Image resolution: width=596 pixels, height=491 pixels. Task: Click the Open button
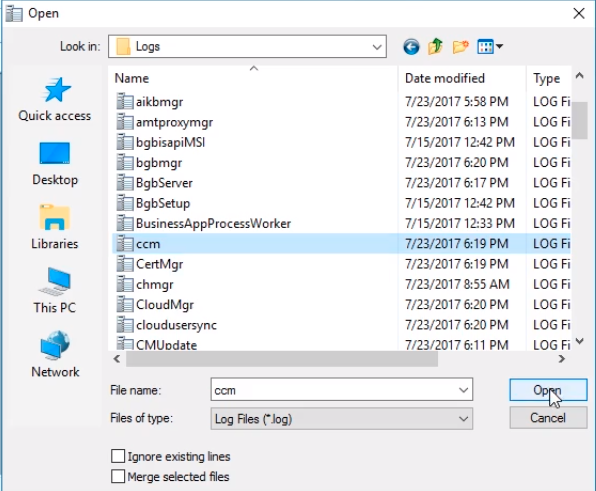coord(548,390)
